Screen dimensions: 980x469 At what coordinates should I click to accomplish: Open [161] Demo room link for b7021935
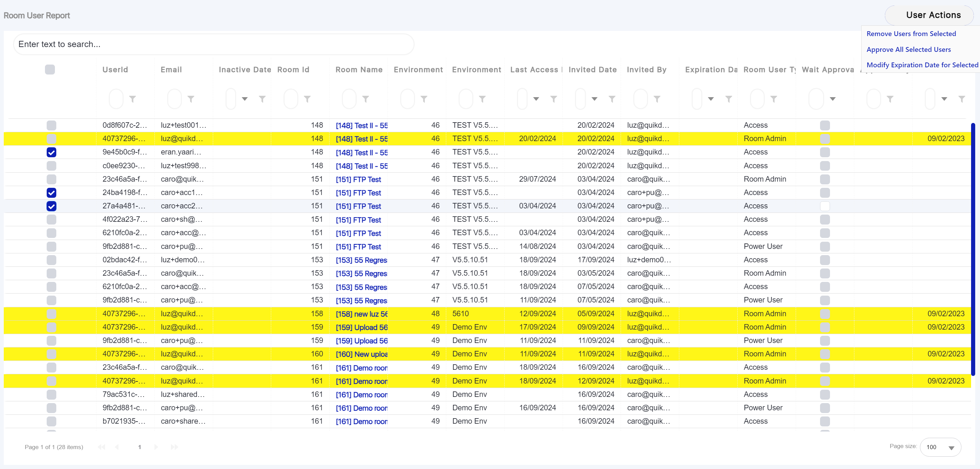[x=361, y=422]
